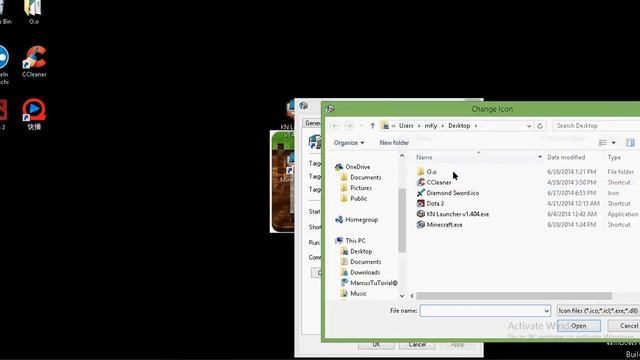
Task: Open the File name history dropdown
Action: (547, 311)
